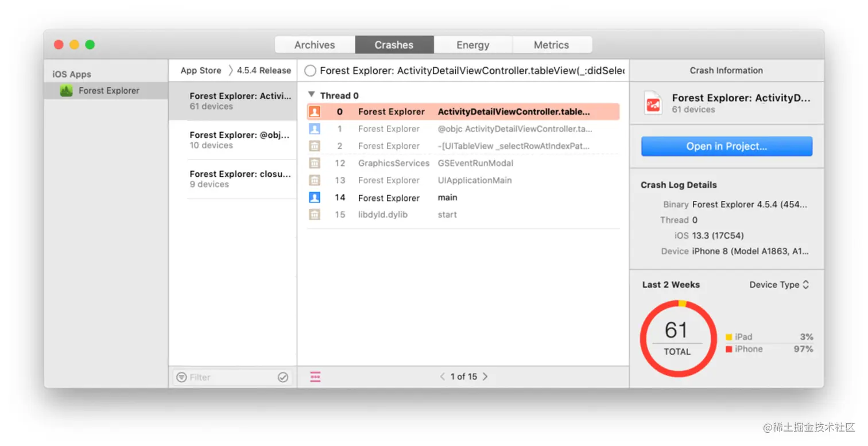This screenshot has height=446, width=868.
Task: Switch to the Archives tab
Action: (315, 45)
